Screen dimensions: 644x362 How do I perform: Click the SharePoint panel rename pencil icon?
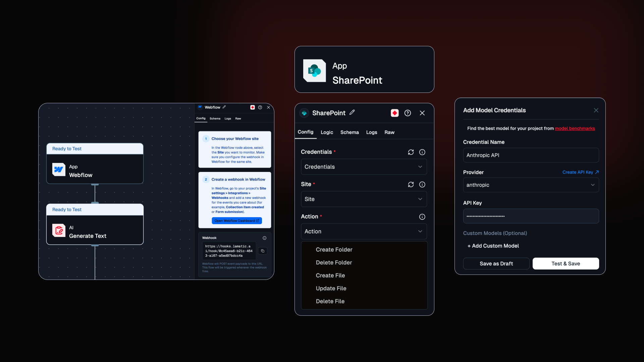(x=352, y=113)
